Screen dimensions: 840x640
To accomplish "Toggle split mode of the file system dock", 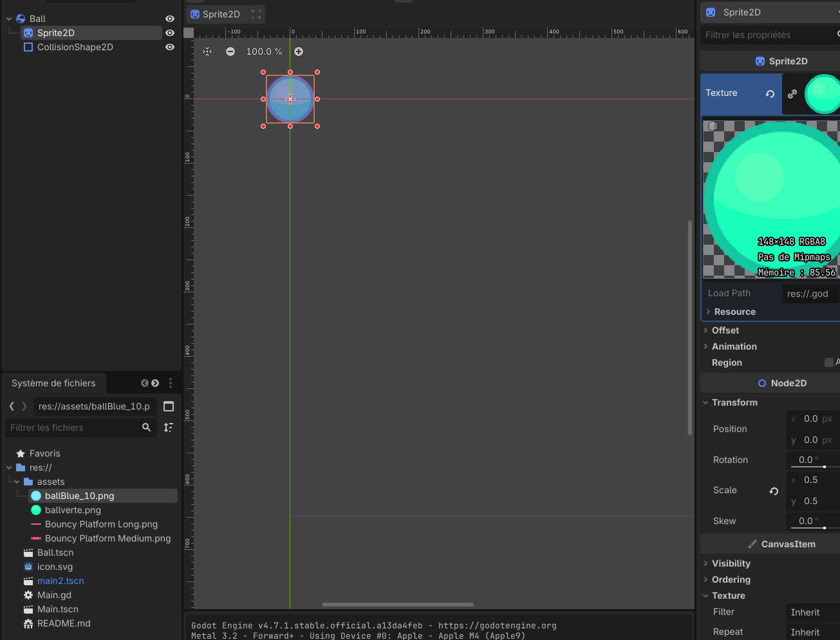I will (x=169, y=406).
